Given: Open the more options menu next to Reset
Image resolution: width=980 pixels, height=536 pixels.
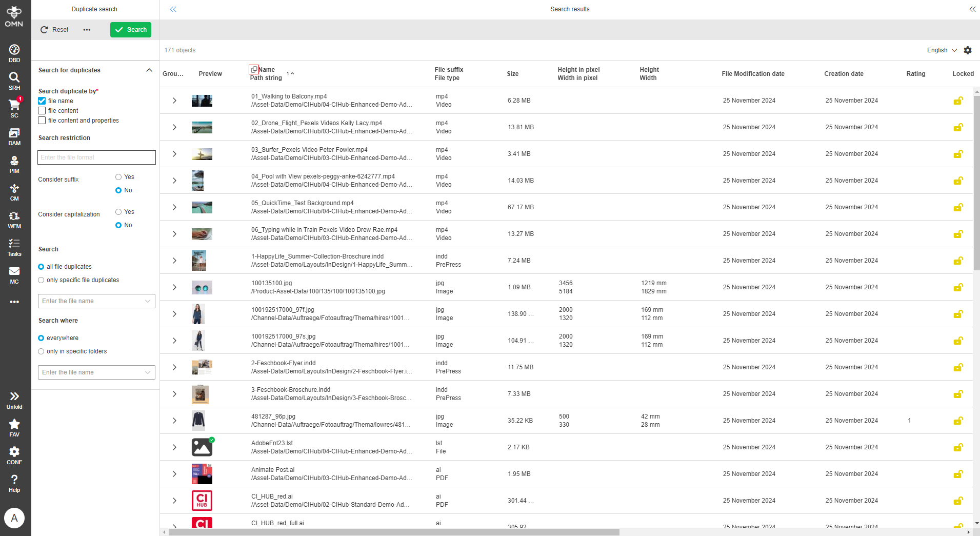Looking at the screenshot, I should [x=87, y=30].
